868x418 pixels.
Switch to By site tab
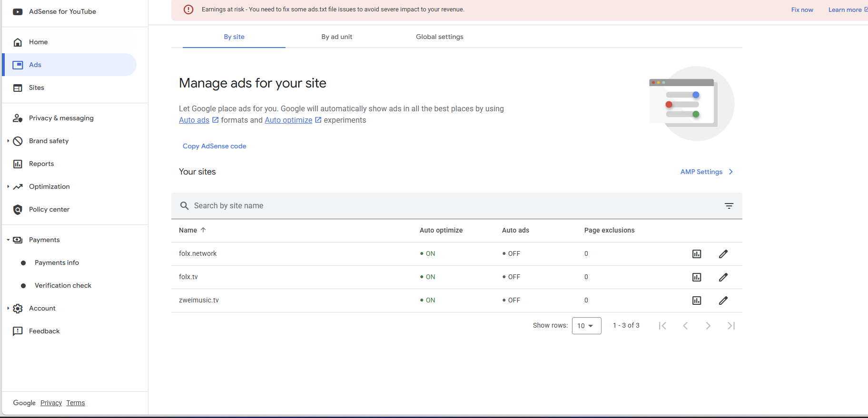point(234,37)
